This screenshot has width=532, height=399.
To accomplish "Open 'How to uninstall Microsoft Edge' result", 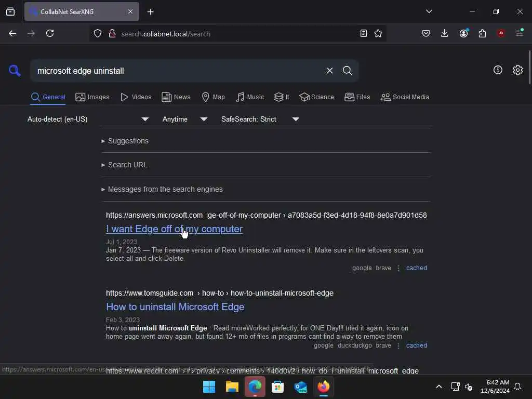I will 175,307.
